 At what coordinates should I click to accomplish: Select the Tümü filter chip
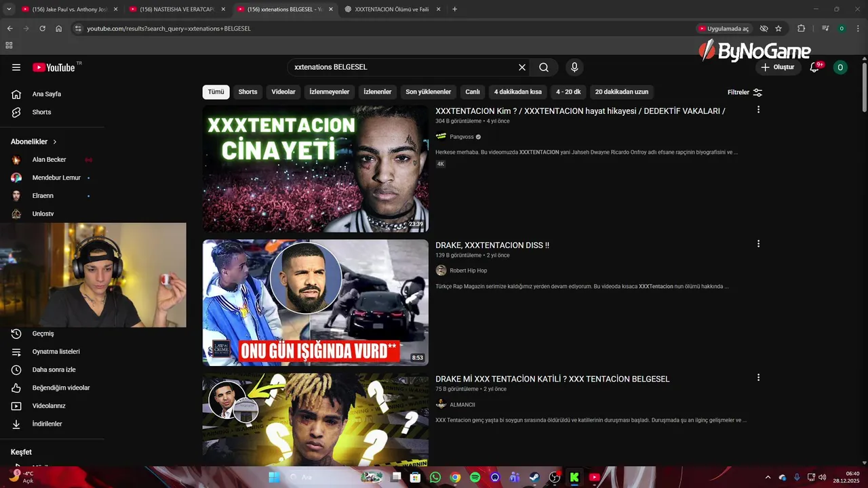pos(216,92)
